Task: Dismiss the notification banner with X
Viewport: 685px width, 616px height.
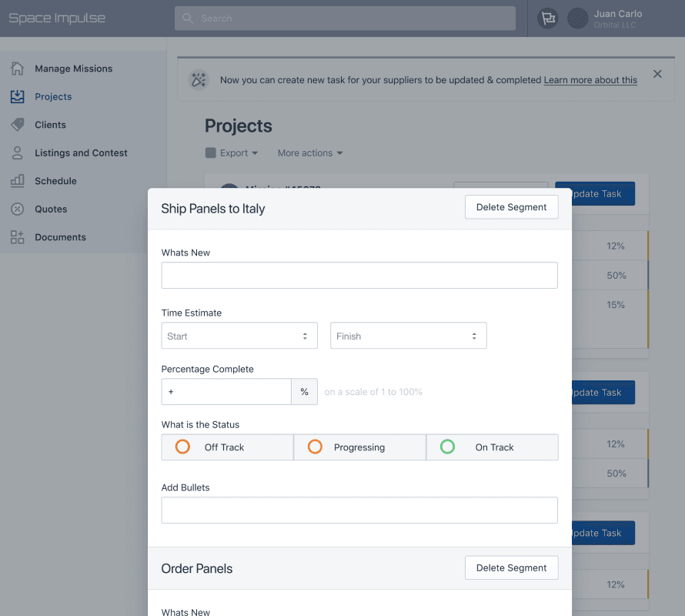Action: click(x=657, y=74)
